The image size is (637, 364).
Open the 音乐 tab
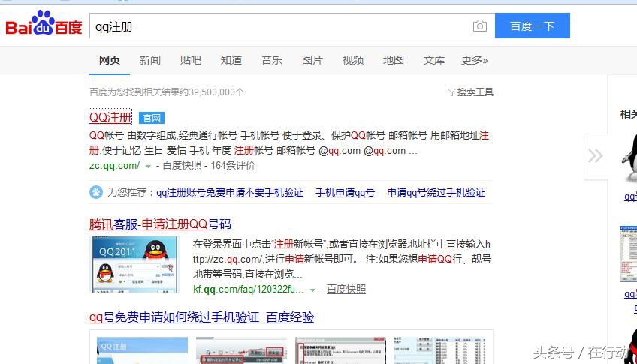[x=272, y=60]
